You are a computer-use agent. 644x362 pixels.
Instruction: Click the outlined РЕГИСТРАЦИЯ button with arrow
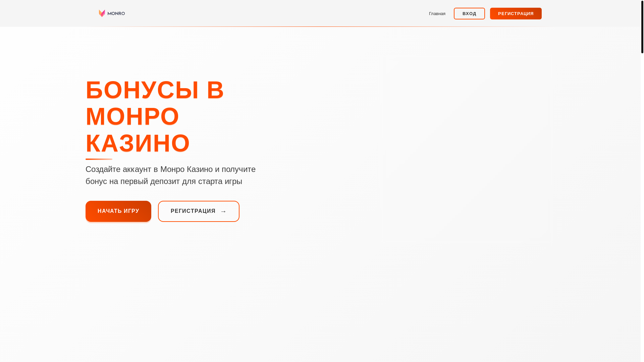point(199,211)
